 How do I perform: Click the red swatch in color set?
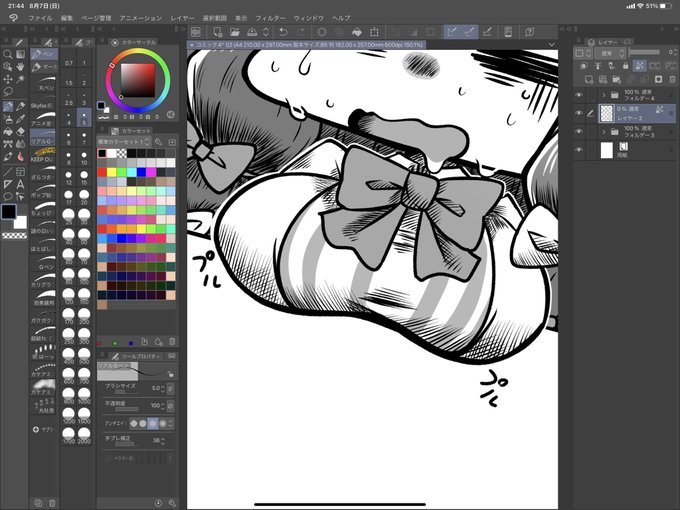click(101, 173)
